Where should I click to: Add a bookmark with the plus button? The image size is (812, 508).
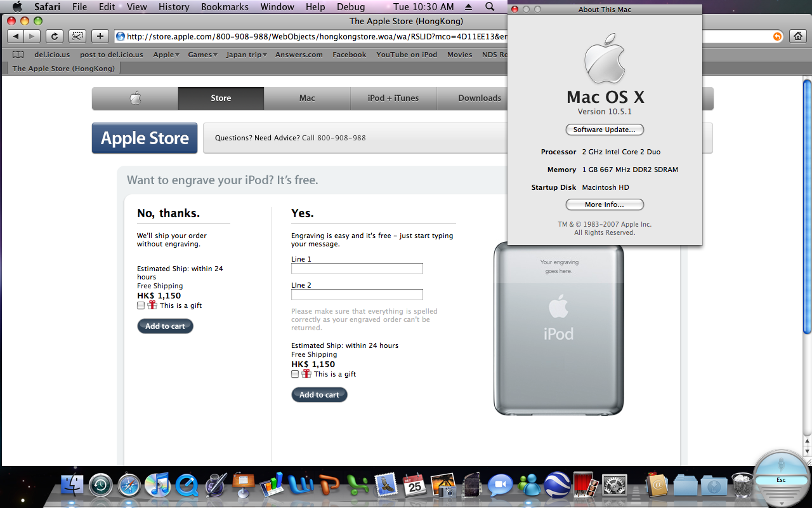coord(100,36)
